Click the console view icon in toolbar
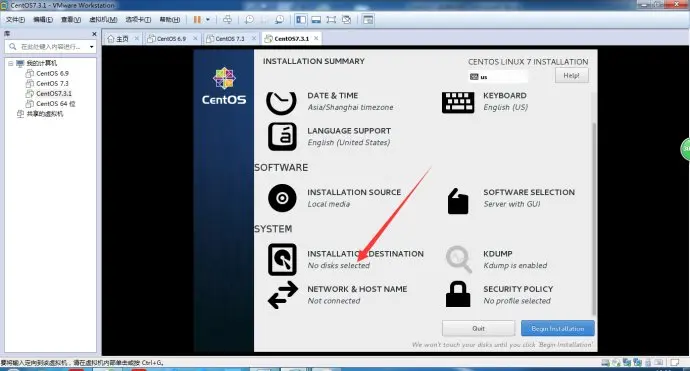 368,19
